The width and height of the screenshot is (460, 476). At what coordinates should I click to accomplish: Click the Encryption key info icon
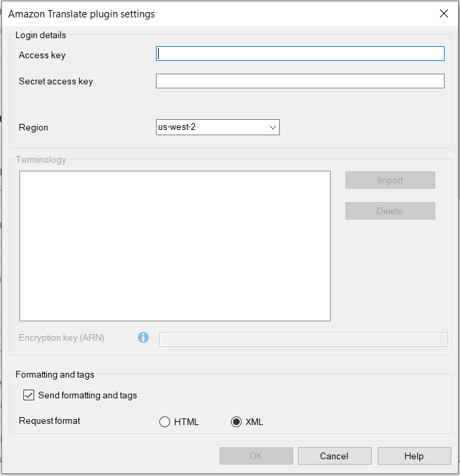(143, 337)
